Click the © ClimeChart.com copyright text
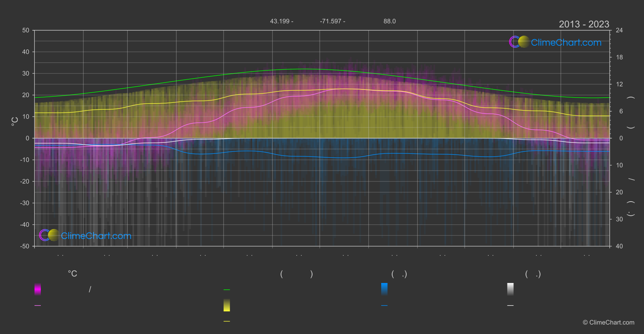Viewport: 644px width, 334px height. 608,323
